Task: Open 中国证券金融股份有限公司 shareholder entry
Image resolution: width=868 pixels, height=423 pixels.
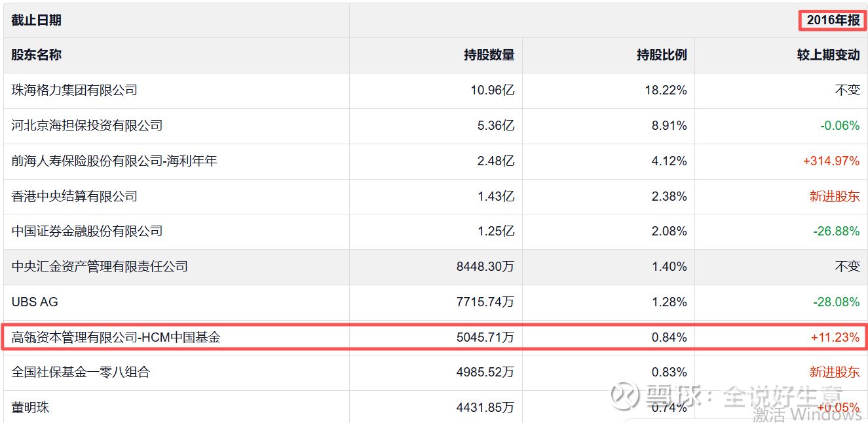Action: [x=86, y=231]
